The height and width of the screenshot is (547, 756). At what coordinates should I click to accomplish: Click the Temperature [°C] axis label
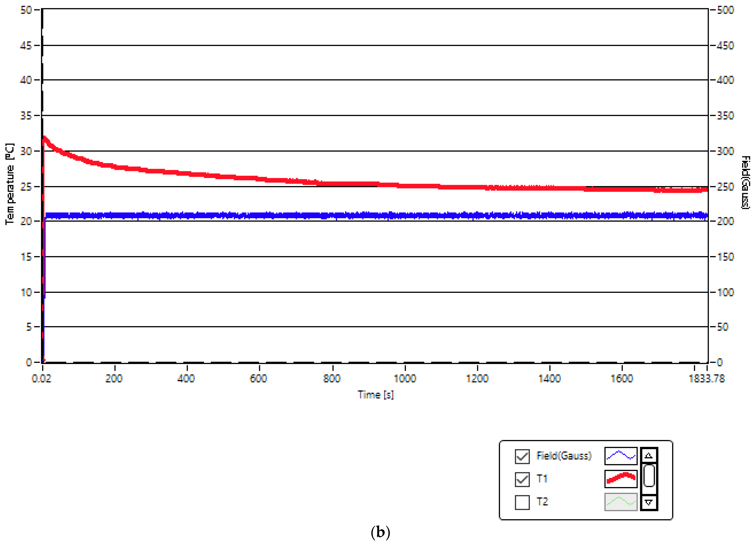10,184
